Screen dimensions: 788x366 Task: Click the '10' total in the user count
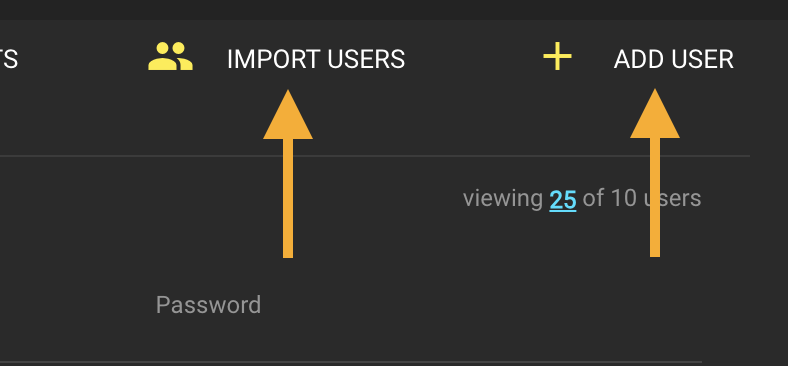624,199
